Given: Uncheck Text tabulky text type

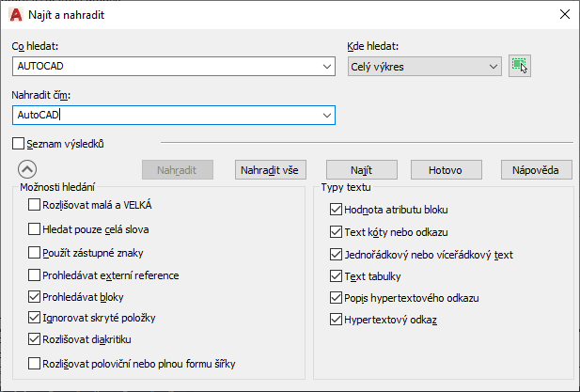Looking at the screenshot, I should tap(336, 276).
